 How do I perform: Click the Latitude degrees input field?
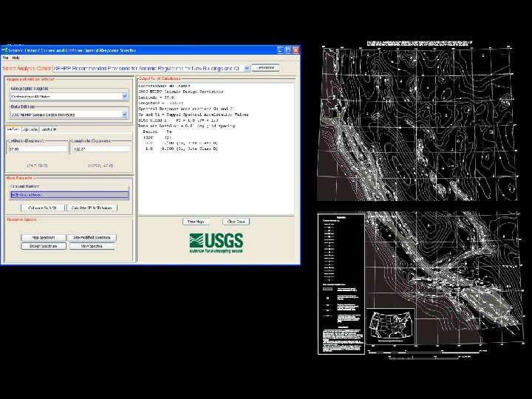tap(38, 149)
